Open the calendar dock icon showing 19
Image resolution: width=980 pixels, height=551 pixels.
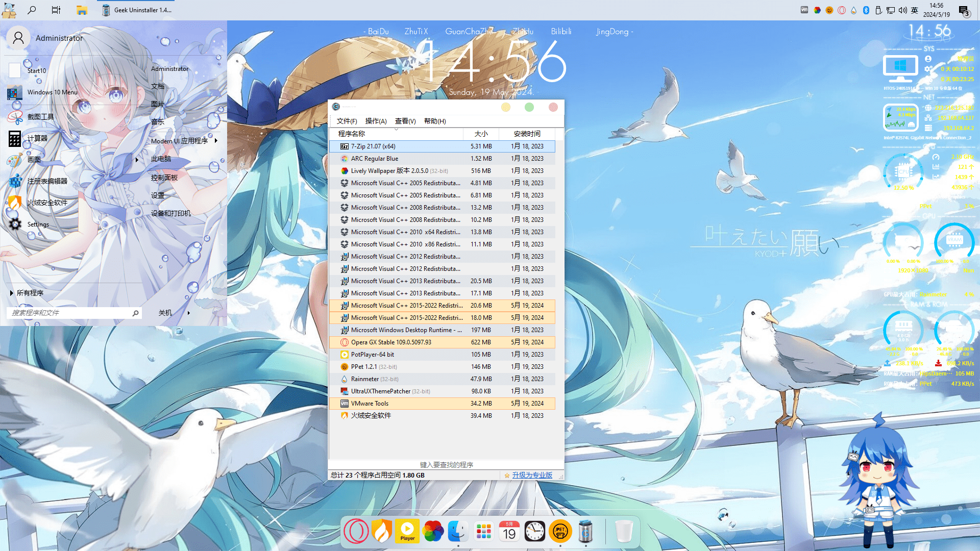(x=509, y=531)
